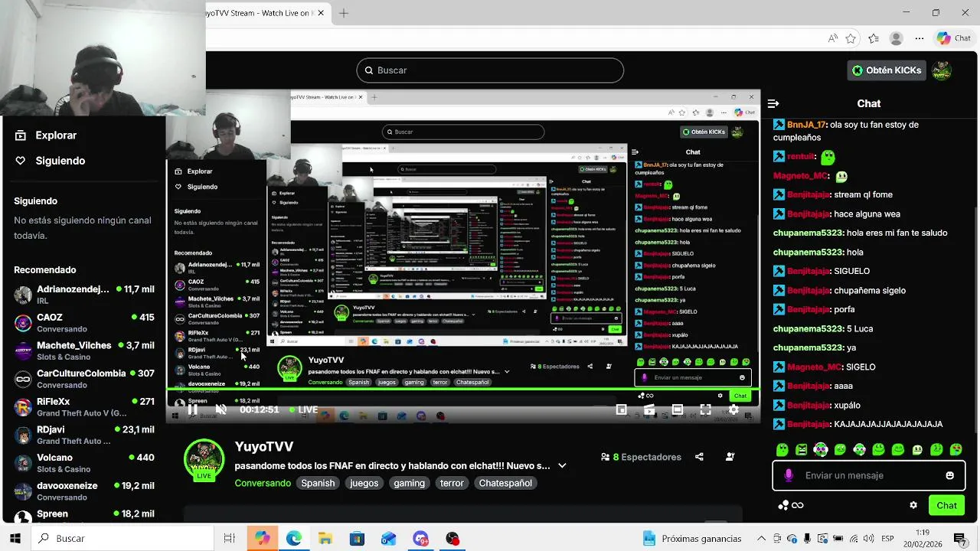Insert the heart-eyes emote

[x=955, y=450]
